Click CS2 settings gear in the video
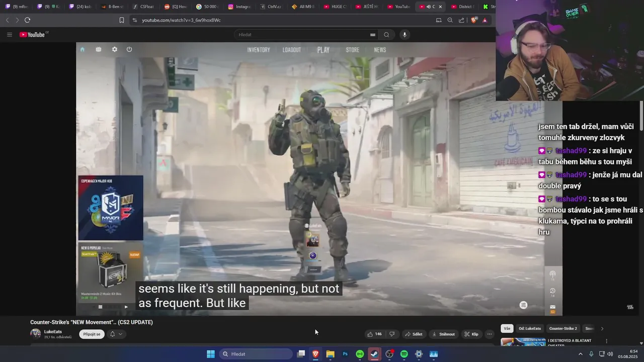 pos(115,49)
